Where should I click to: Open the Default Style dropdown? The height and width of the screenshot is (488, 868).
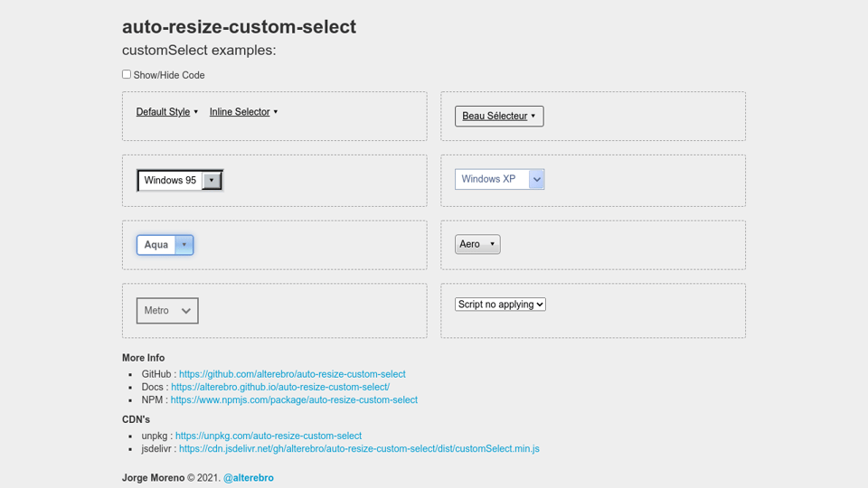[164, 112]
